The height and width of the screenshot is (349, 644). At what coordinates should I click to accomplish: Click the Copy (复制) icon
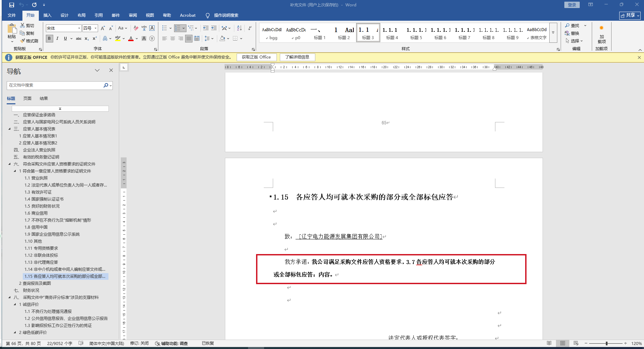pyautogui.click(x=22, y=33)
